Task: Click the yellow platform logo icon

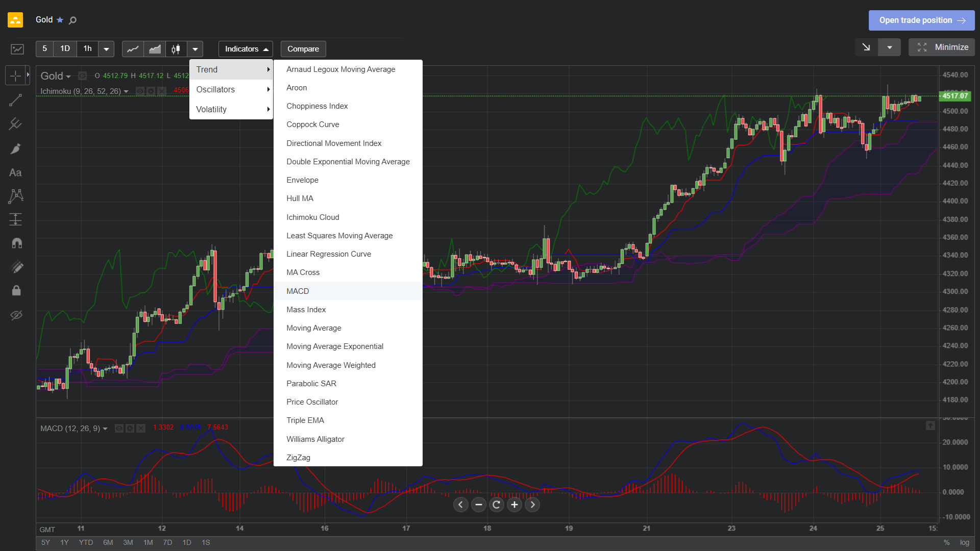Action: (x=15, y=20)
